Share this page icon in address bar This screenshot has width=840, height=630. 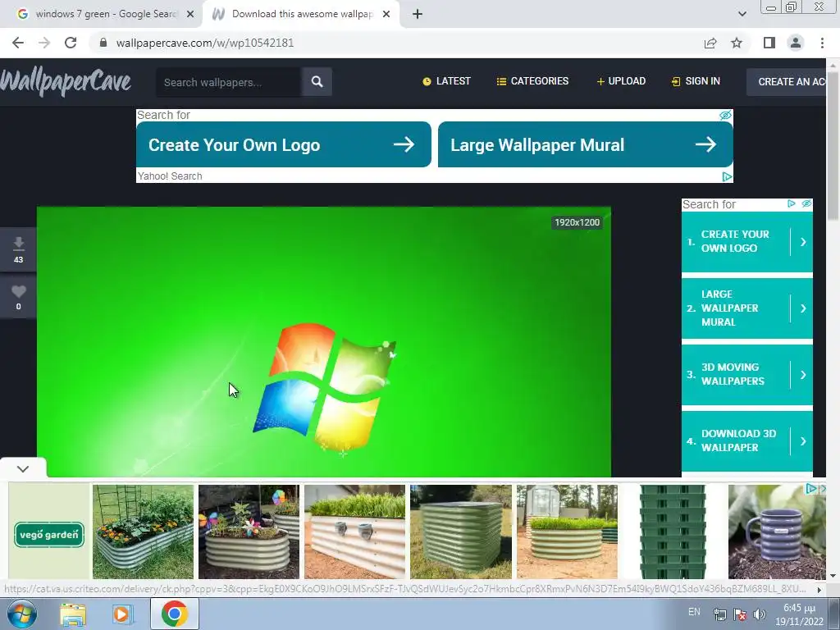pos(710,43)
